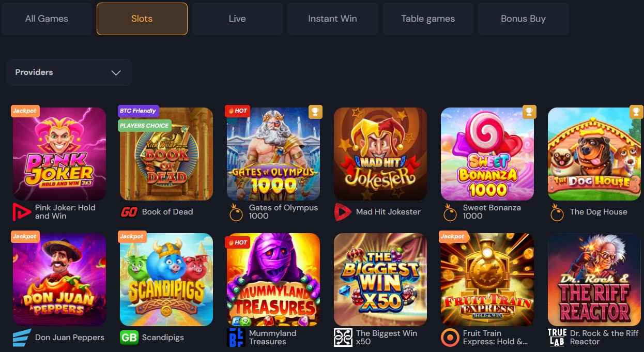This screenshot has width=644, height=352.
Task: Switch to the All Games tab
Action: tap(47, 19)
